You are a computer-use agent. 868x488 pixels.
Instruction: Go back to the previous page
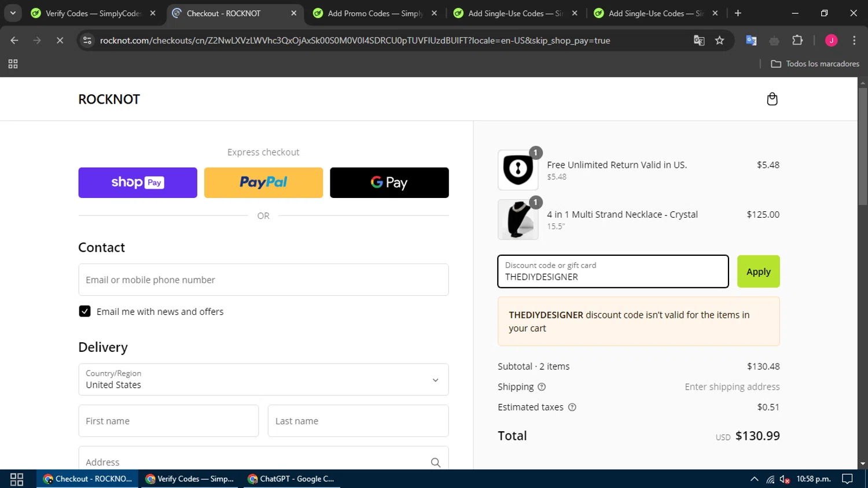(14, 41)
